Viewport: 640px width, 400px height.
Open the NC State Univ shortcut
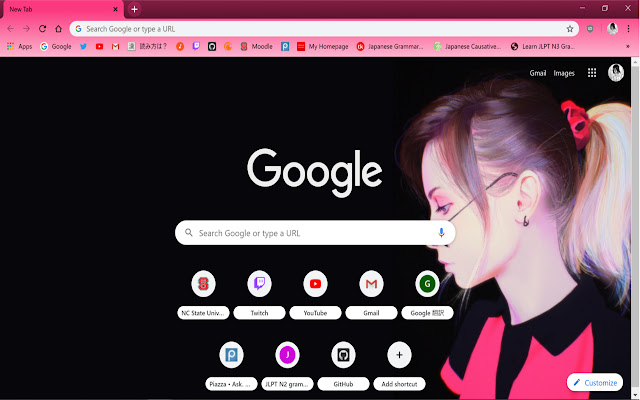[203, 295]
